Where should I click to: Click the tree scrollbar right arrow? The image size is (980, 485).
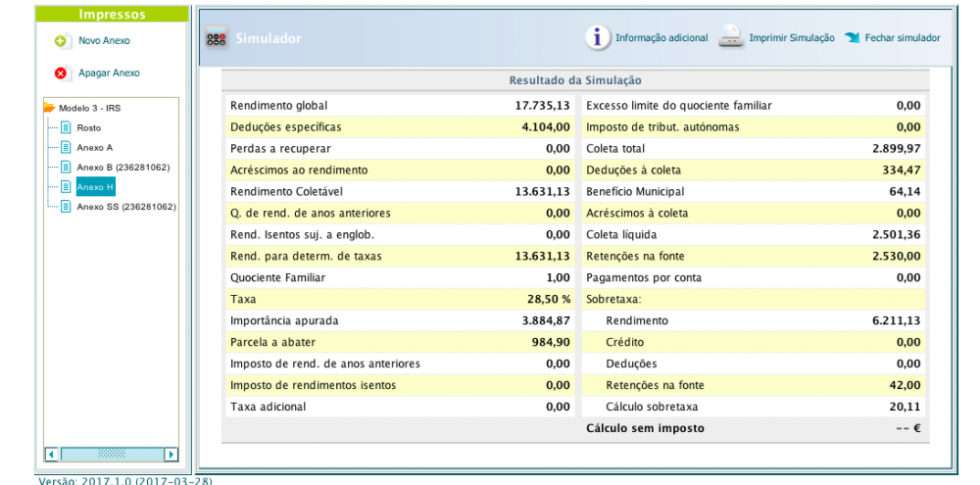[170, 454]
